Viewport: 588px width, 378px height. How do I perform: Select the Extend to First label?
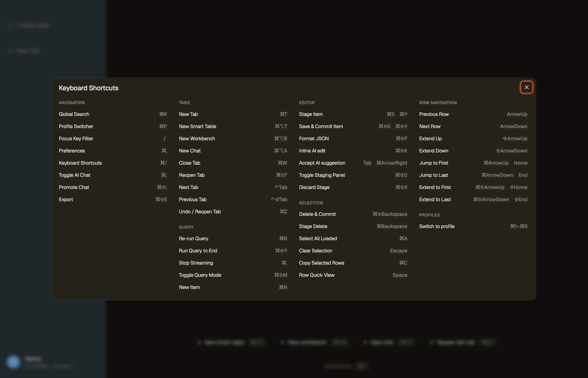click(x=435, y=187)
